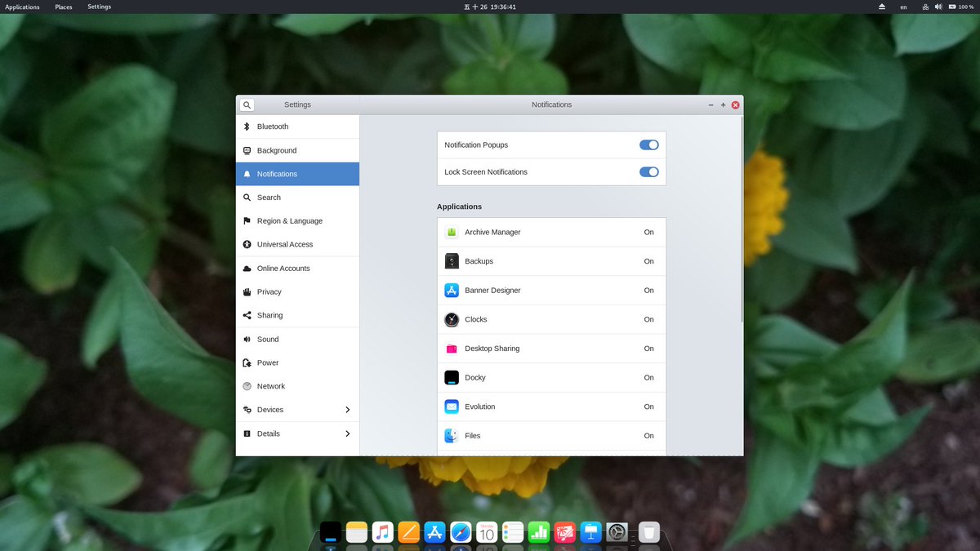This screenshot has height=551, width=980.
Task: Open Desktop Sharing notification settings row
Action: point(551,349)
